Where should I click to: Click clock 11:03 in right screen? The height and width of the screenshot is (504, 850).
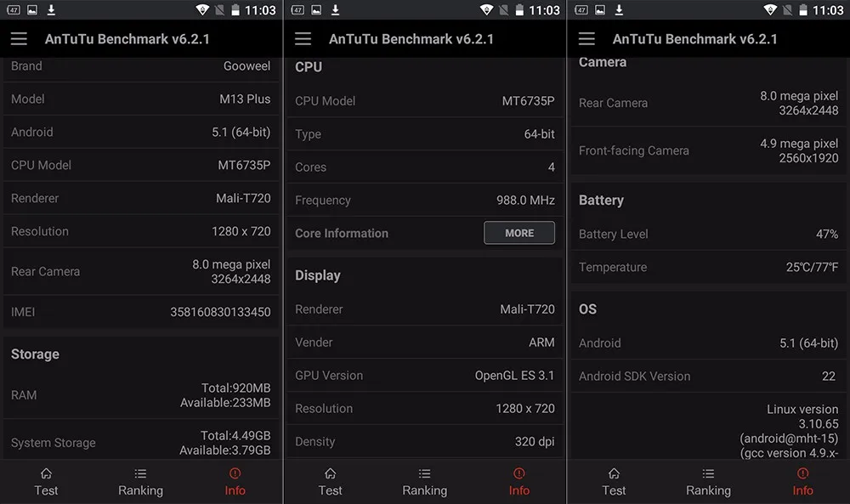point(828,10)
